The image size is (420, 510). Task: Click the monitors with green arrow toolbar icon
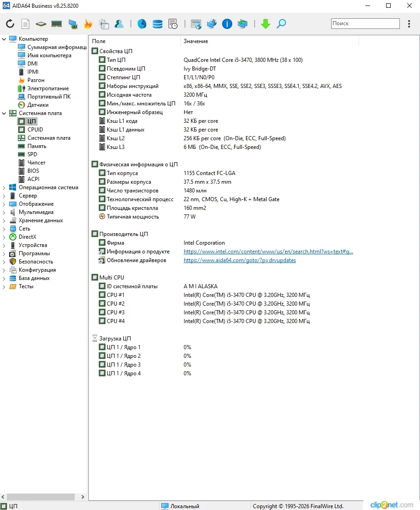point(242,24)
